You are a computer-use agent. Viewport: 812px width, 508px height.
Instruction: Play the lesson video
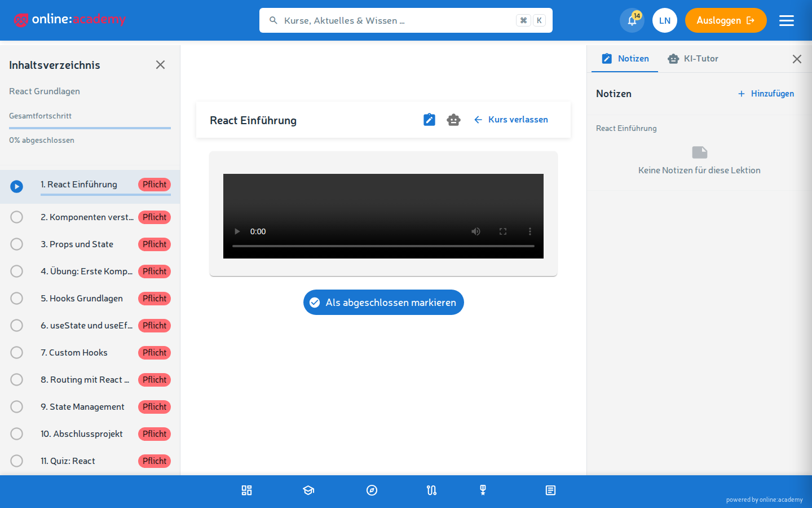coord(237,231)
